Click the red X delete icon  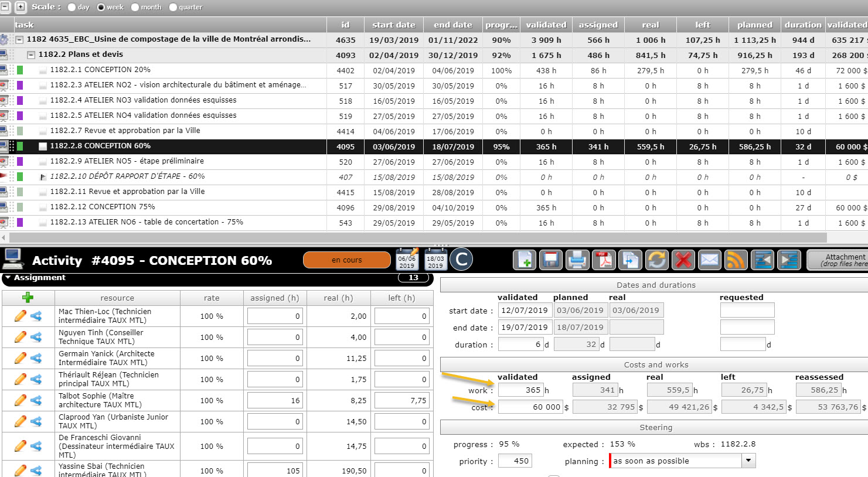pos(683,260)
